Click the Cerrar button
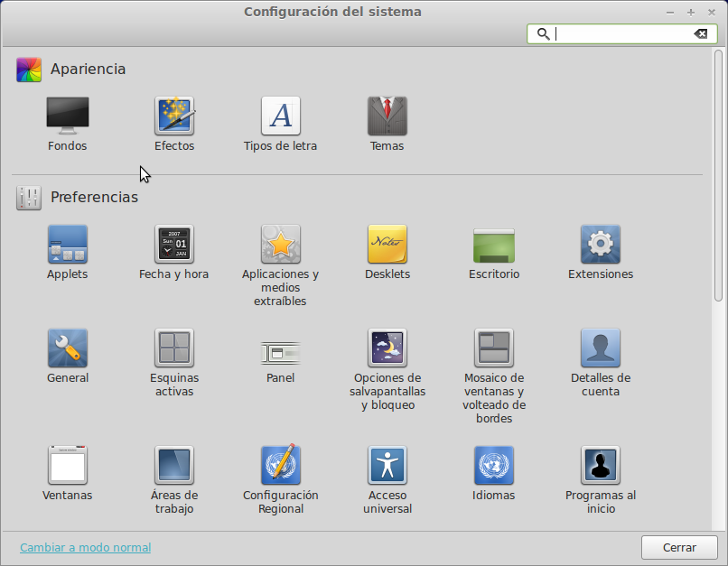The image size is (728, 566). coord(679,547)
